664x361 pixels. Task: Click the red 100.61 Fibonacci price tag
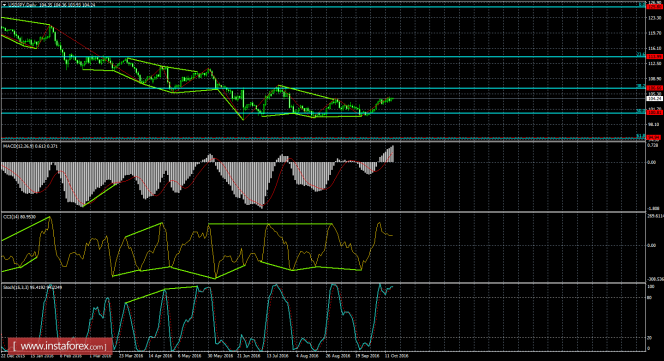coord(655,113)
